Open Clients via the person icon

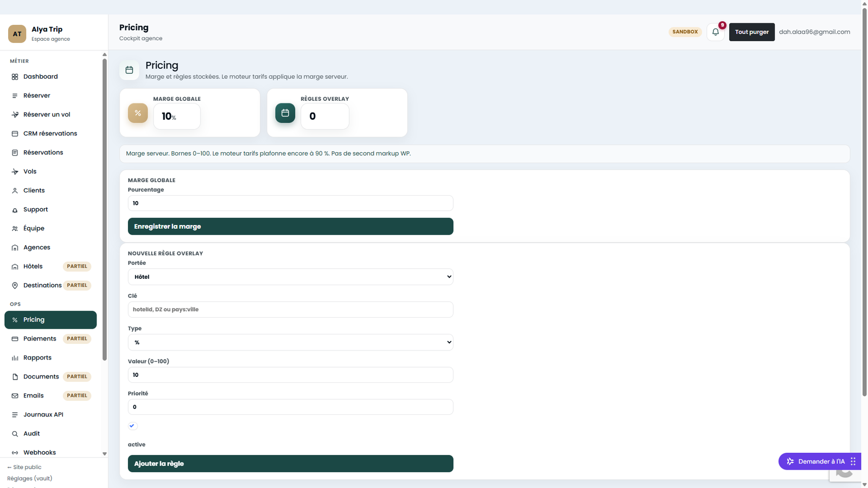tap(15, 190)
